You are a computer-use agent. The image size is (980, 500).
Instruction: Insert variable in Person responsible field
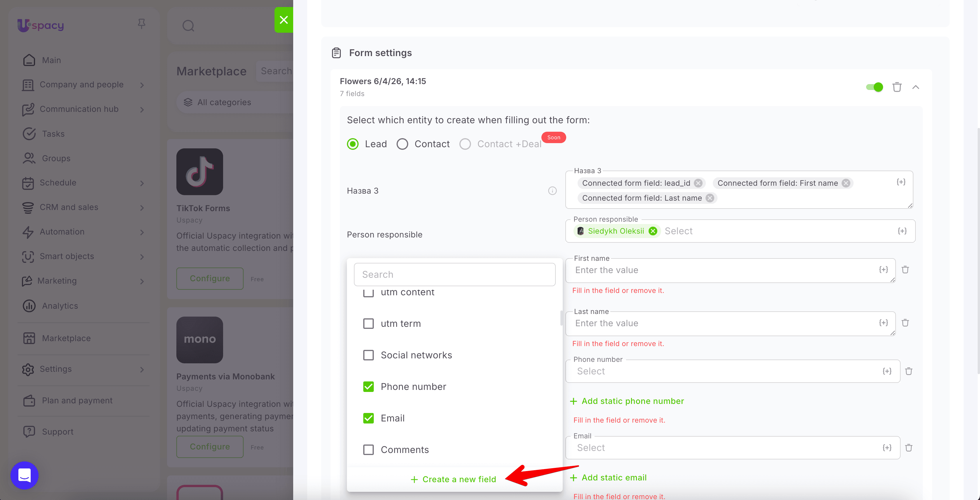[902, 231]
